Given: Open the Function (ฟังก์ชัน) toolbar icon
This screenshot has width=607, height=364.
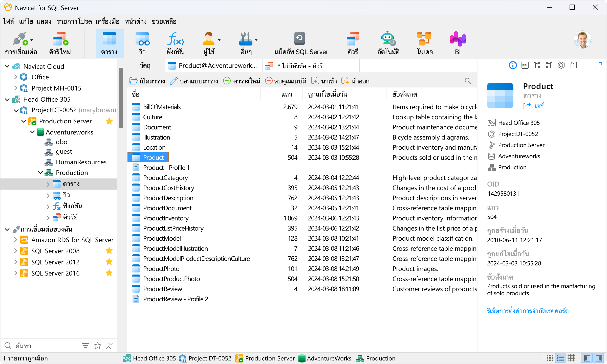Looking at the screenshot, I should point(175,43).
